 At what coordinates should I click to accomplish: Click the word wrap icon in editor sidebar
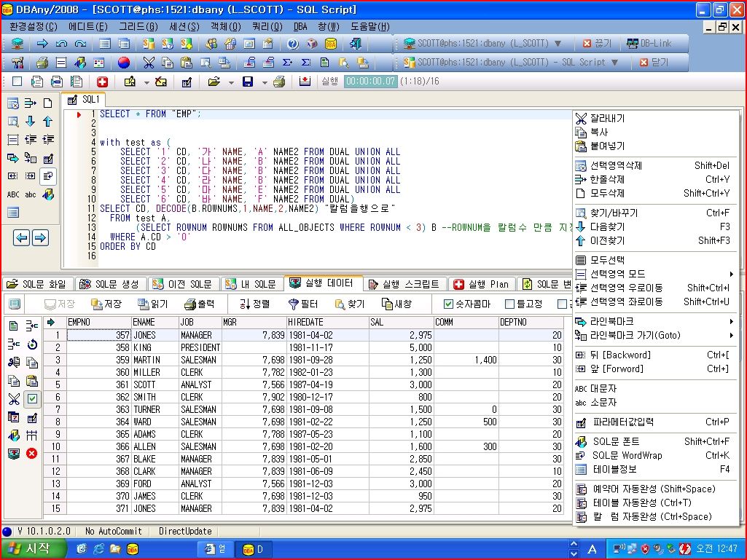(47, 176)
